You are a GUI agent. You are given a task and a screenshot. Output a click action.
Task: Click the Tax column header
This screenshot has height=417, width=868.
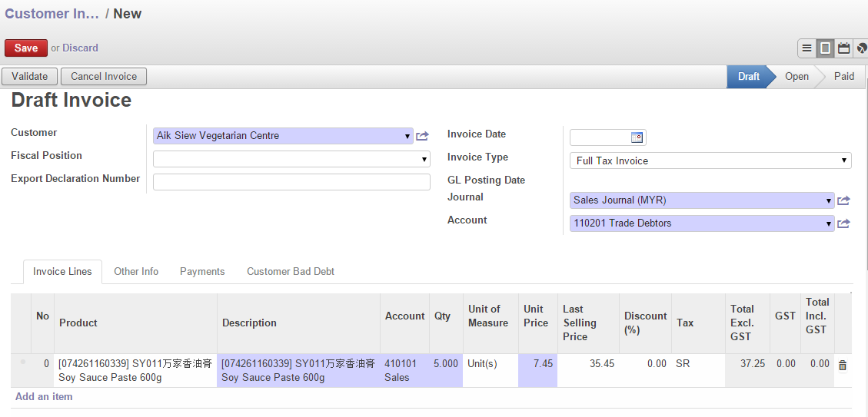(x=698, y=323)
